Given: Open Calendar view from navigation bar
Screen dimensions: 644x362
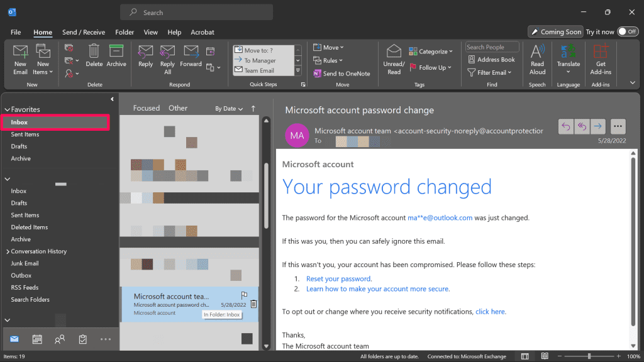Looking at the screenshot, I should tap(37, 339).
